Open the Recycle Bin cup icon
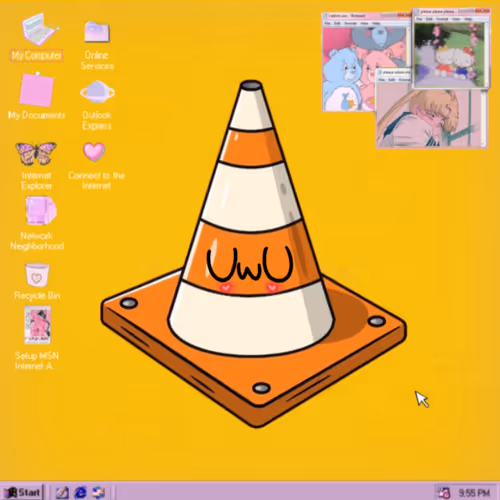500x500 pixels. point(37,274)
